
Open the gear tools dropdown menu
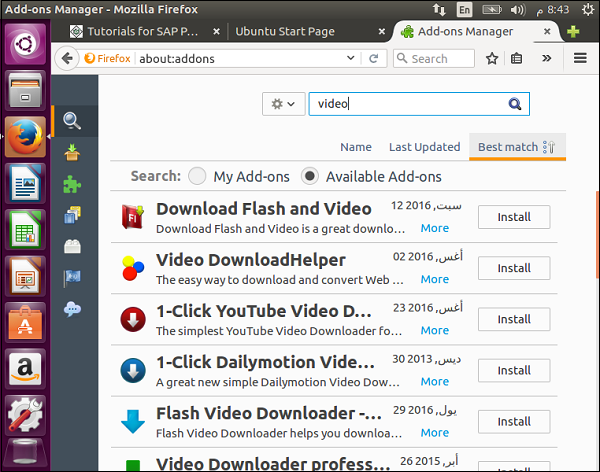pyautogui.click(x=282, y=103)
